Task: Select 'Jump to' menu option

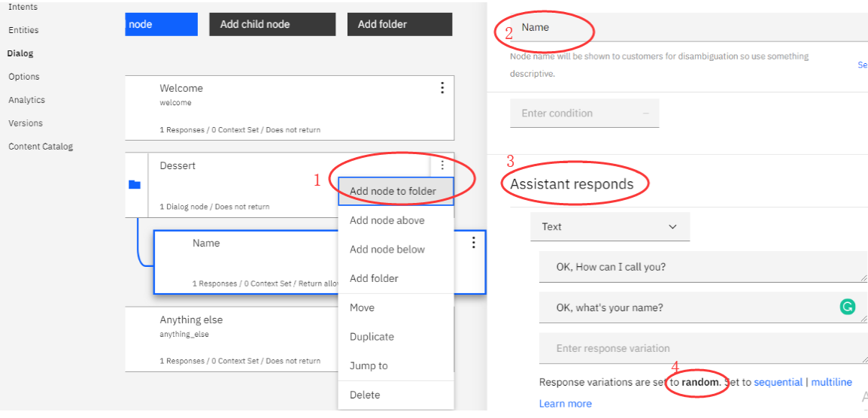Action: click(x=369, y=366)
